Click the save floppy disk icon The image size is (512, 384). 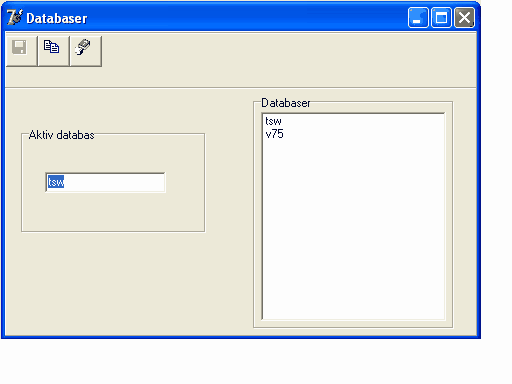[22, 51]
